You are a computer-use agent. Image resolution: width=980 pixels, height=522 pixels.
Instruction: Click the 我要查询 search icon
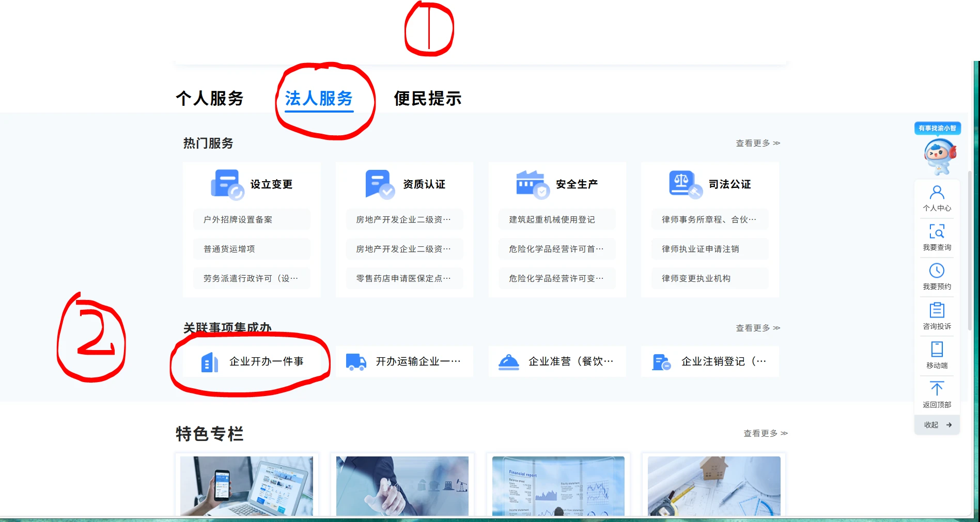[937, 231]
